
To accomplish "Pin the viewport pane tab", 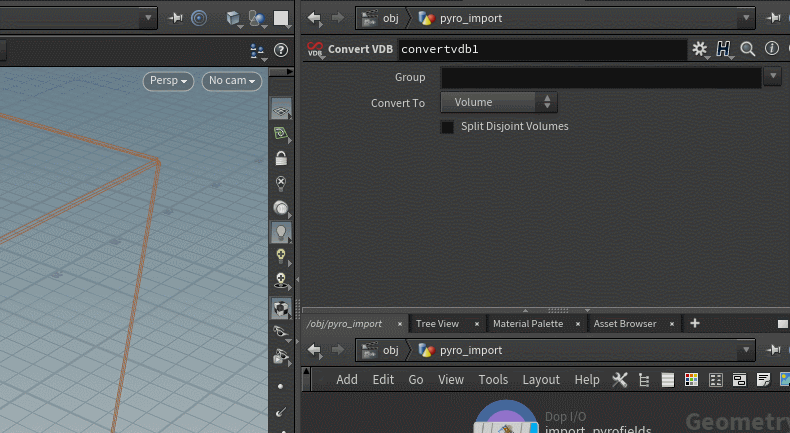I will click(175, 18).
